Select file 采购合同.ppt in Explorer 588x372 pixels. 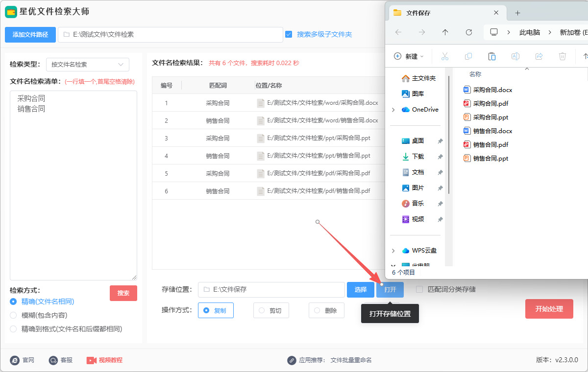486,117
